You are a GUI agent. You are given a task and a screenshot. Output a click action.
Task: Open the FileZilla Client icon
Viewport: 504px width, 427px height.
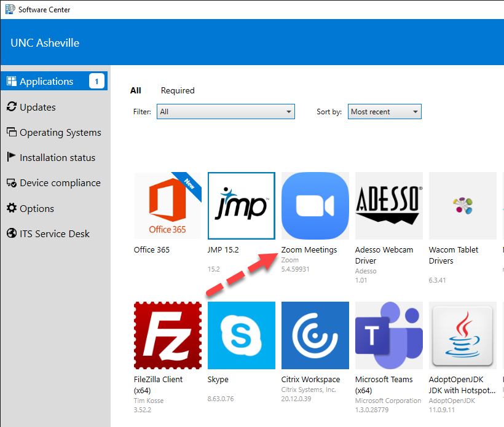click(167, 335)
